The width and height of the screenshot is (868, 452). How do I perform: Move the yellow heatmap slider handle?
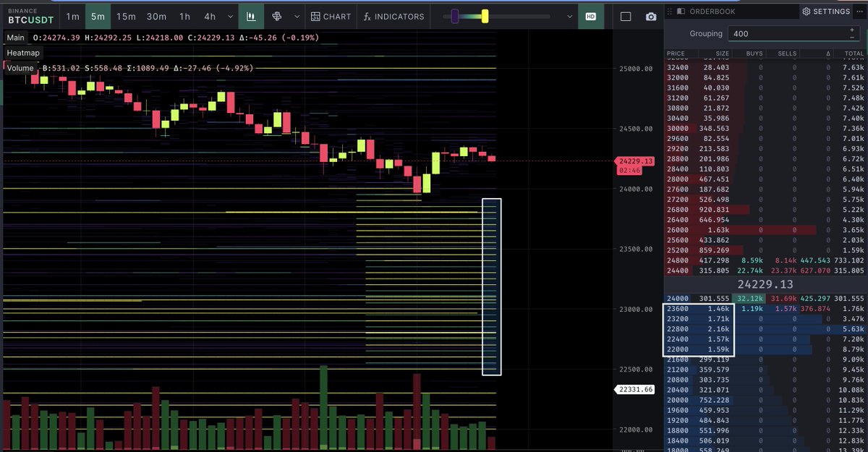point(485,16)
